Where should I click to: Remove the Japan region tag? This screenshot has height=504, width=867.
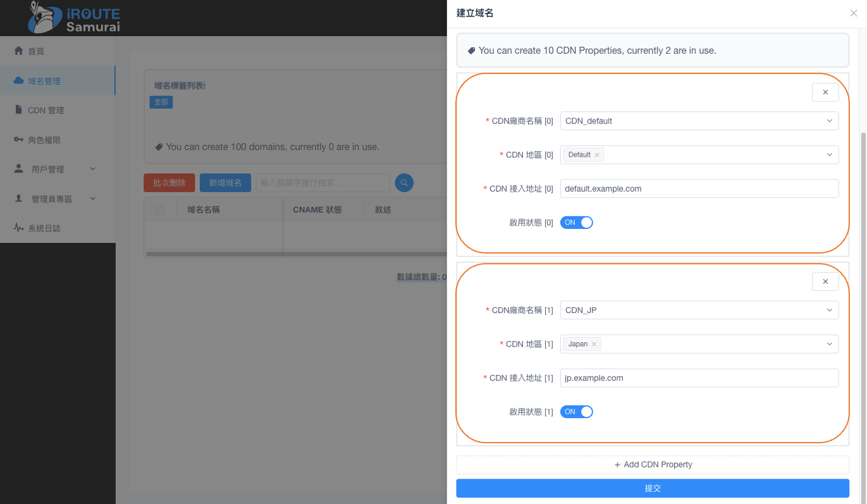(594, 345)
